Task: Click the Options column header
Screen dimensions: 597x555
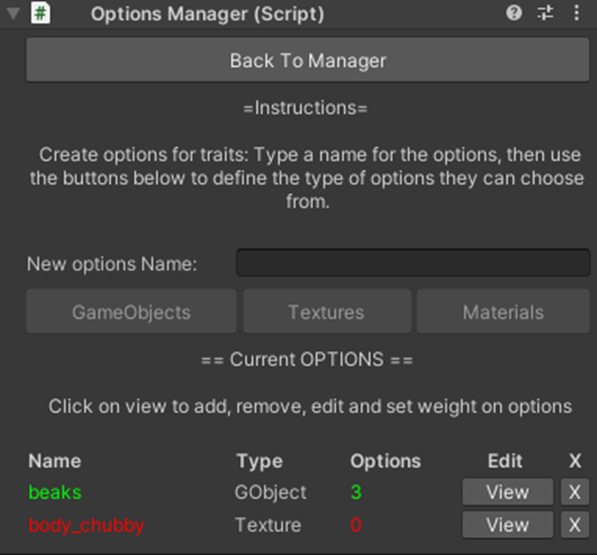Action: tap(386, 462)
